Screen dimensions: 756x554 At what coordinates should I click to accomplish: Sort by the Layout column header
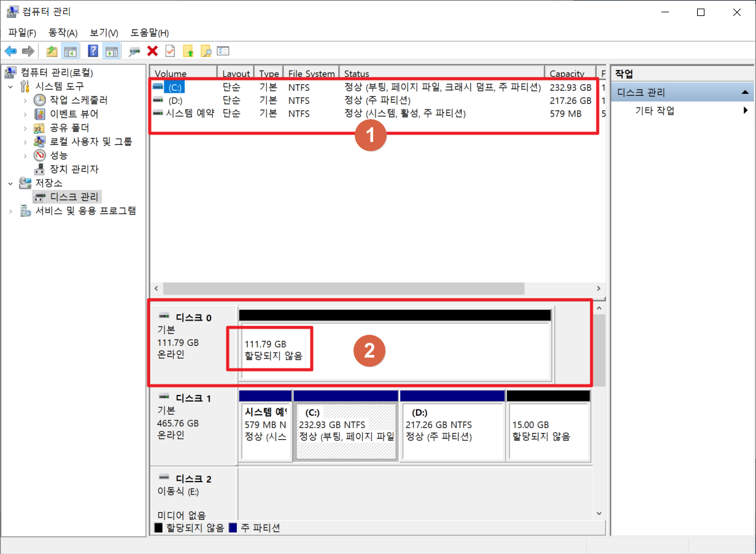(237, 72)
